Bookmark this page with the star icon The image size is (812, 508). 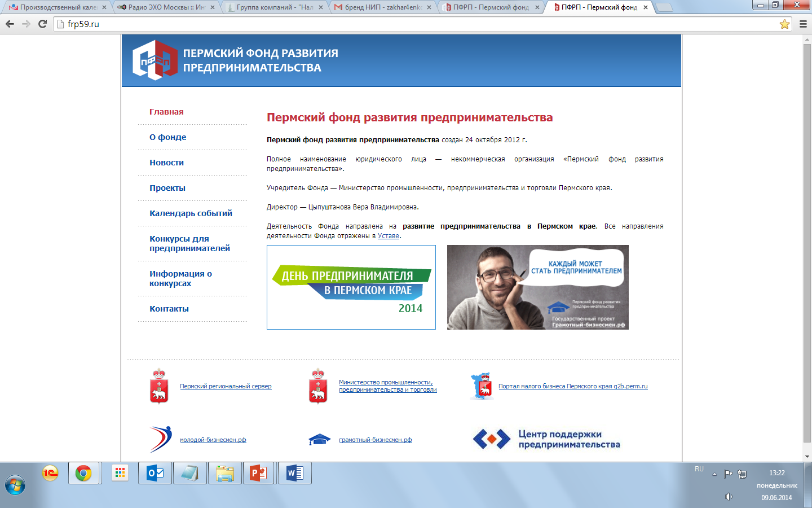pyautogui.click(x=784, y=24)
